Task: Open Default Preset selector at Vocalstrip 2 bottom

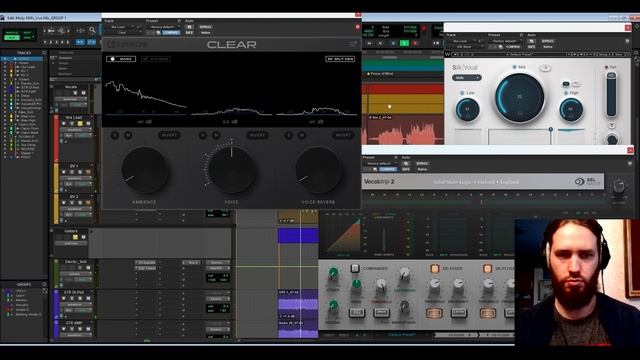Action: pos(401,335)
